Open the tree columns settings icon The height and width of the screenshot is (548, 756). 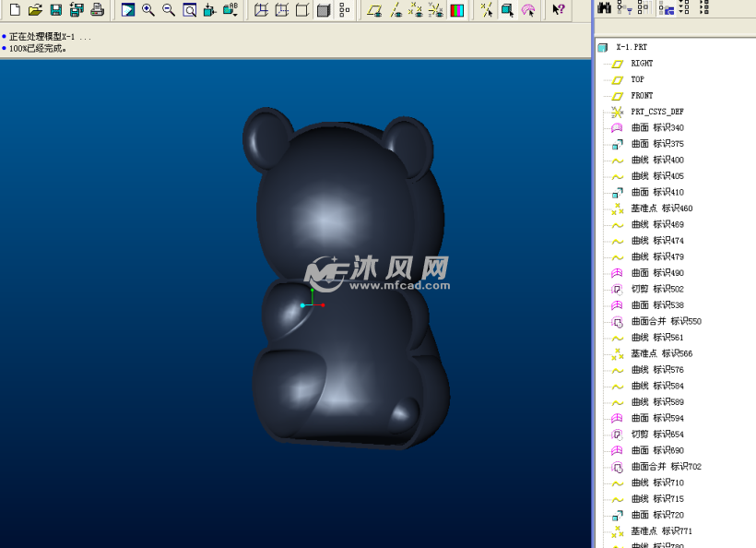coord(644,7)
